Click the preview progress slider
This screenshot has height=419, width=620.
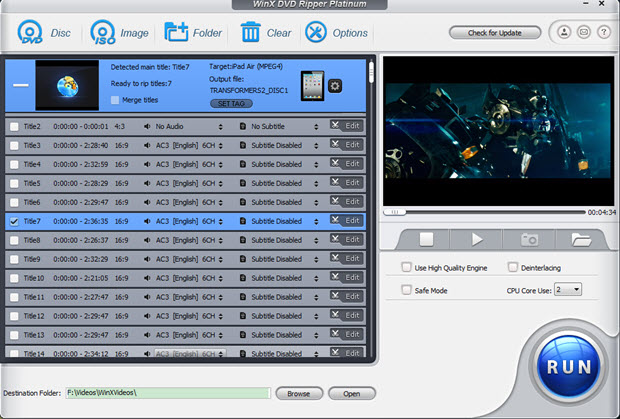pyautogui.click(x=484, y=212)
